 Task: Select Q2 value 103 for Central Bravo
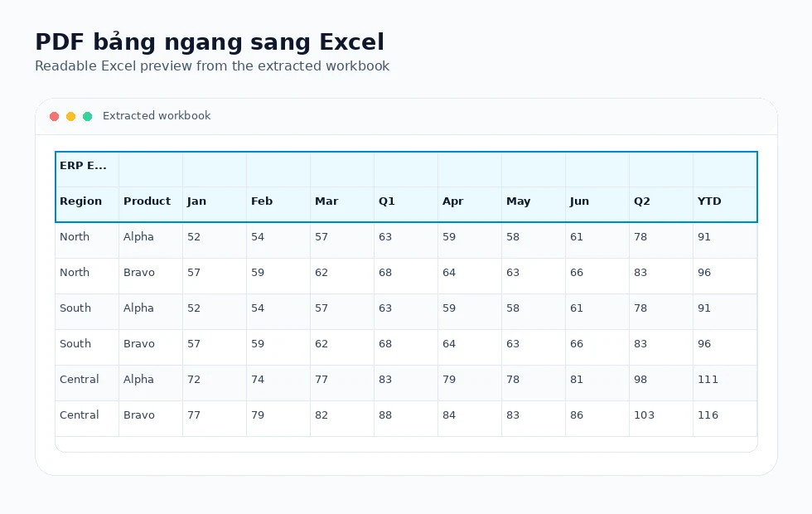(x=644, y=415)
